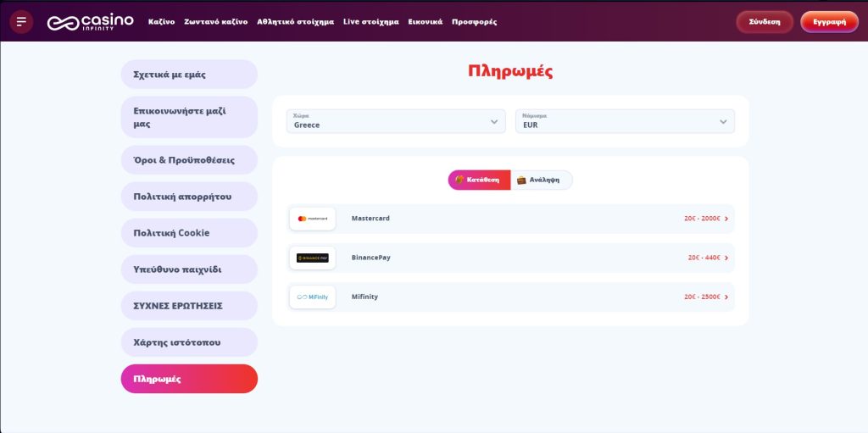The image size is (868, 433).
Task: Expand Mifinity row arrow
Action: (726, 297)
